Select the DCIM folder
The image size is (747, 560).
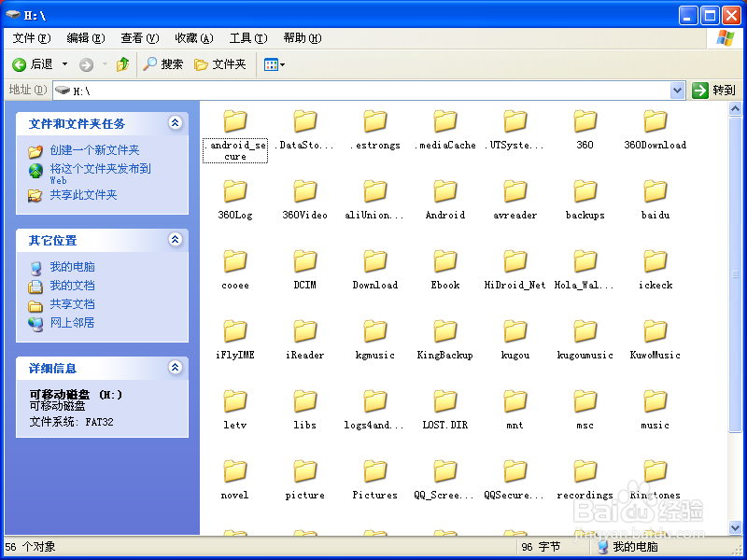tap(305, 270)
